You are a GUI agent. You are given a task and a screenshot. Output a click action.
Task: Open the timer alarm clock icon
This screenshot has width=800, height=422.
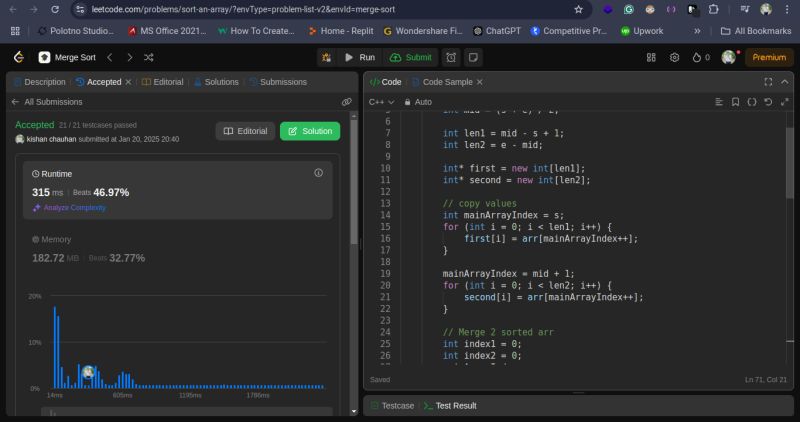point(451,58)
